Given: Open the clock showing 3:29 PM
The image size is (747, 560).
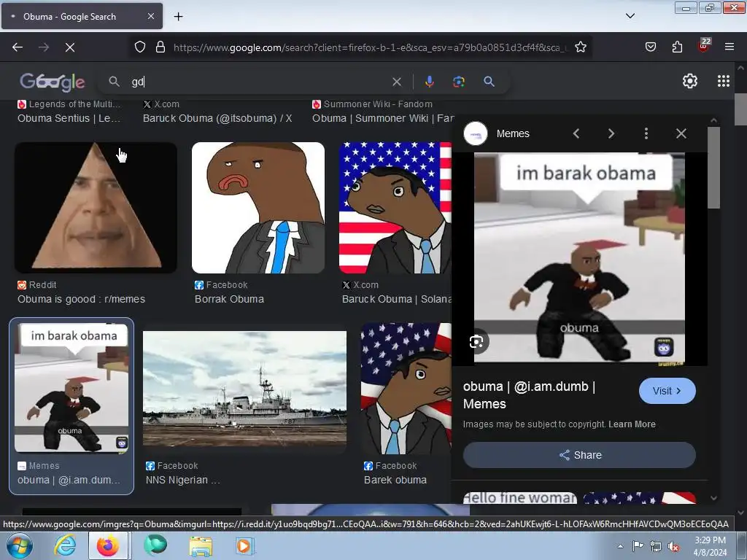Looking at the screenshot, I should 710,546.
